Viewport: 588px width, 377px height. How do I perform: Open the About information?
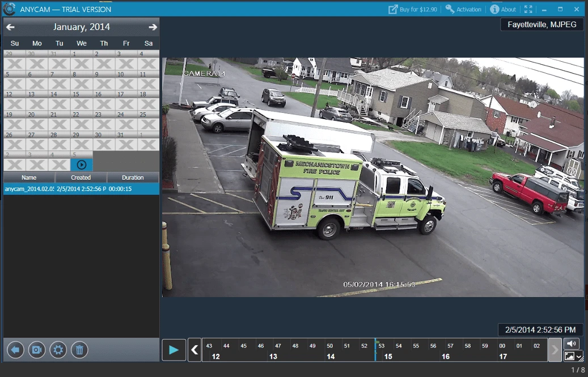pos(504,10)
